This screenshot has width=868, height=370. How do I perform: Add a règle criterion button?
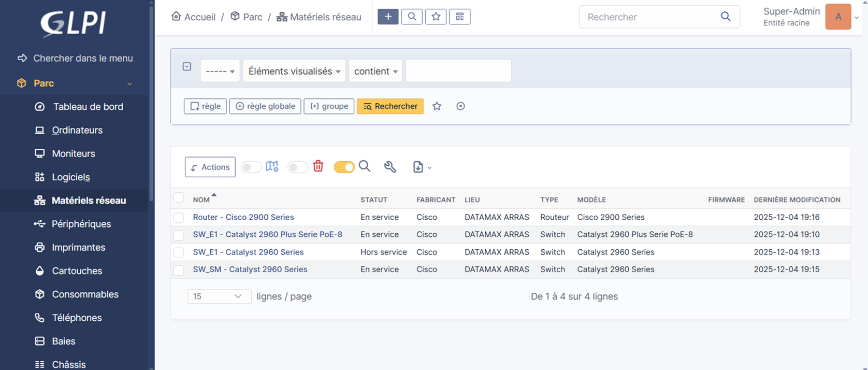click(205, 106)
